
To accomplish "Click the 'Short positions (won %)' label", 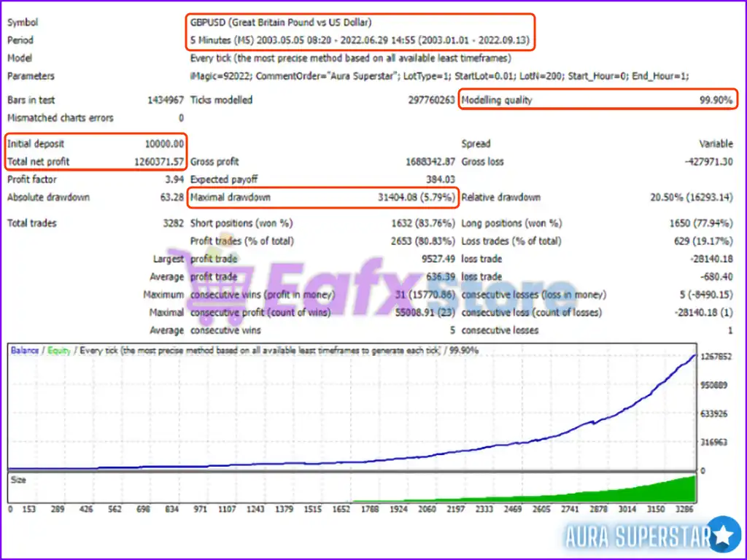I will pos(241,223).
